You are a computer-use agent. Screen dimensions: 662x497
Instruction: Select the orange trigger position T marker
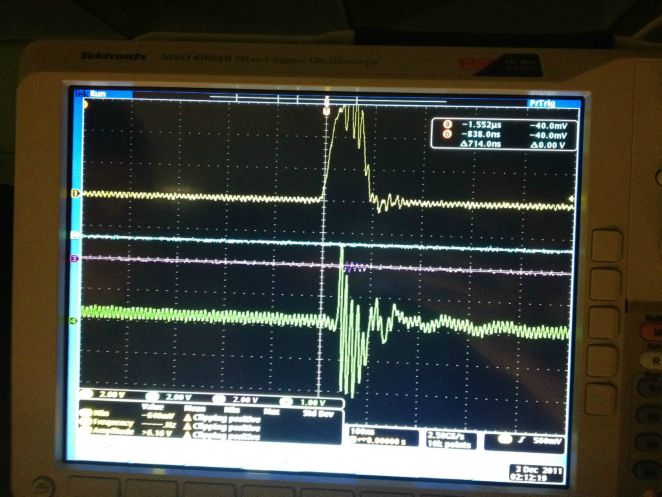pyautogui.click(x=325, y=112)
